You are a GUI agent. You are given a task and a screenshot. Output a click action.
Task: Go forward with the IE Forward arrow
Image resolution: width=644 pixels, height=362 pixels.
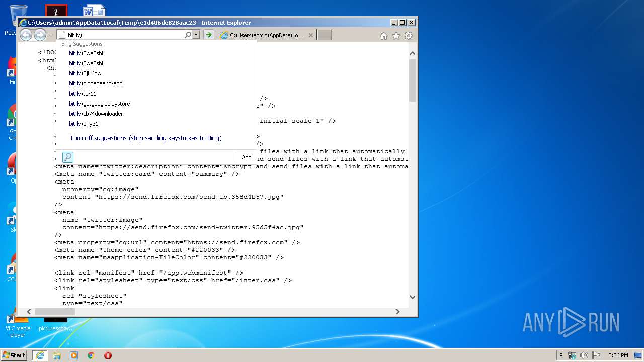click(40, 35)
